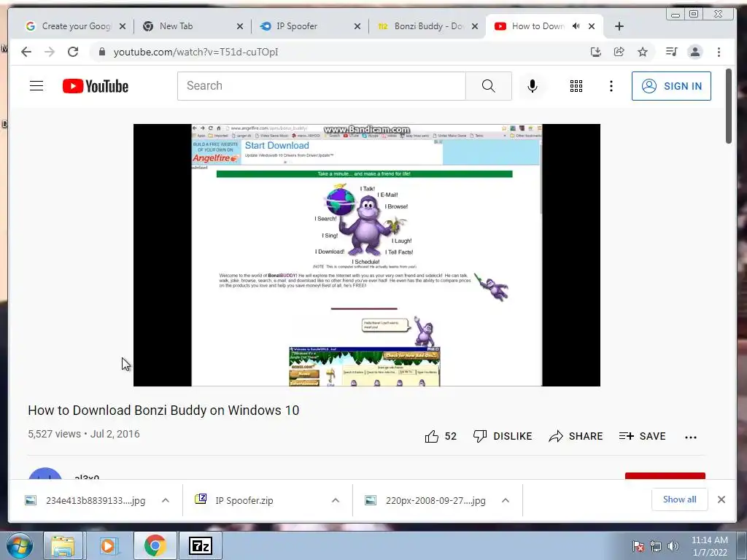Screen dimensions: 747x560
Task: Open the install app icon in address bar
Action: [595, 52]
